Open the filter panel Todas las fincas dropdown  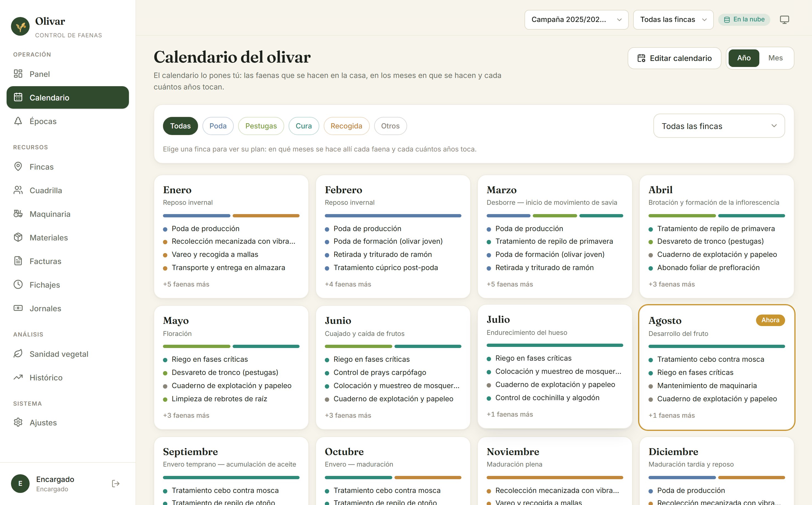pyautogui.click(x=719, y=126)
